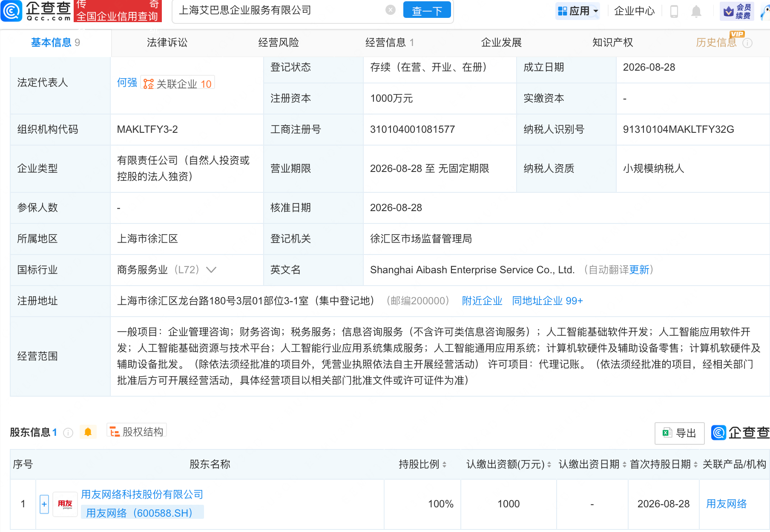Viewport: 770px width, 532px height.
Task: Switch to the 法律诉讼 tab
Action: pyautogui.click(x=167, y=43)
